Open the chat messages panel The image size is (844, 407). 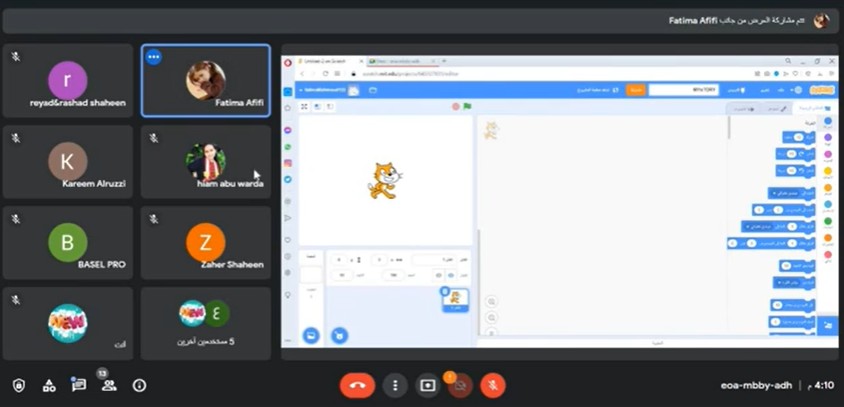[x=79, y=385]
